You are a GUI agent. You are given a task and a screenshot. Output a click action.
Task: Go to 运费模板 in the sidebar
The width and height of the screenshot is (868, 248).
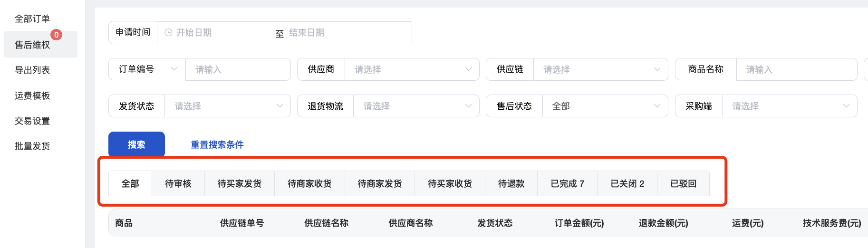pyautogui.click(x=32, y=96)
